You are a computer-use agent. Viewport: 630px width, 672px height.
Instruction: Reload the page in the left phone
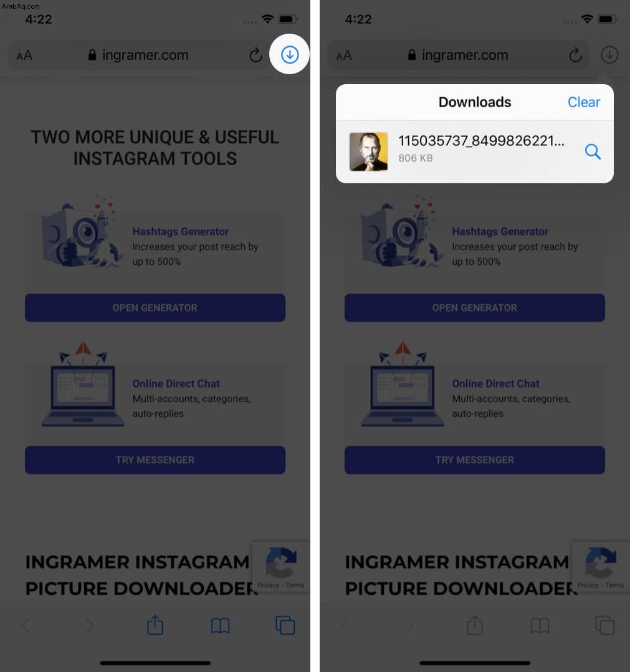click(x=255, y=55)
